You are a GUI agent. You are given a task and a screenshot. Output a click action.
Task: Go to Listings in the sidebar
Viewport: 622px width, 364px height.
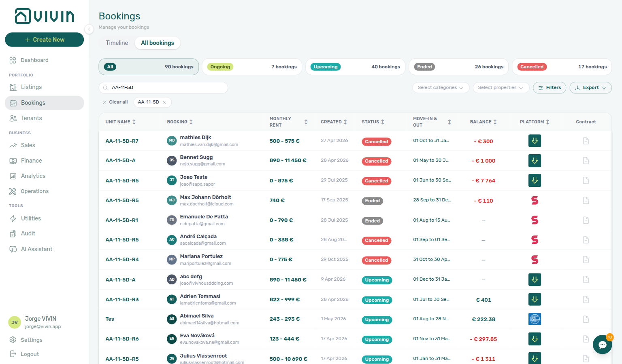coord(44,87)
